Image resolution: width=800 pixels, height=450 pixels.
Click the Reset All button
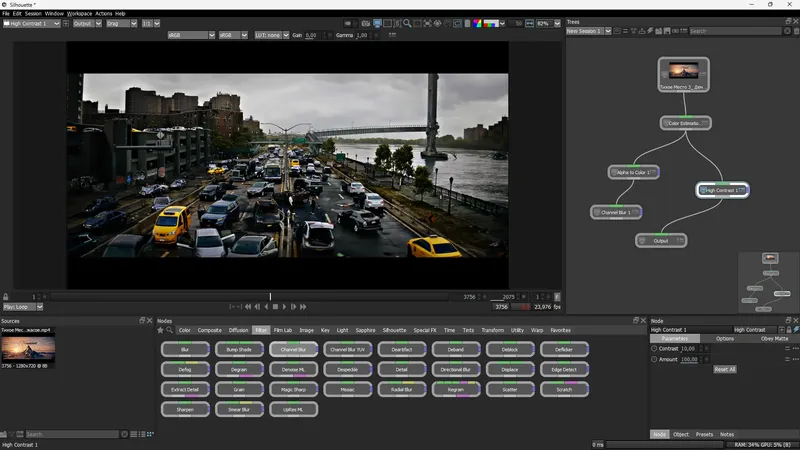[725, 369]
